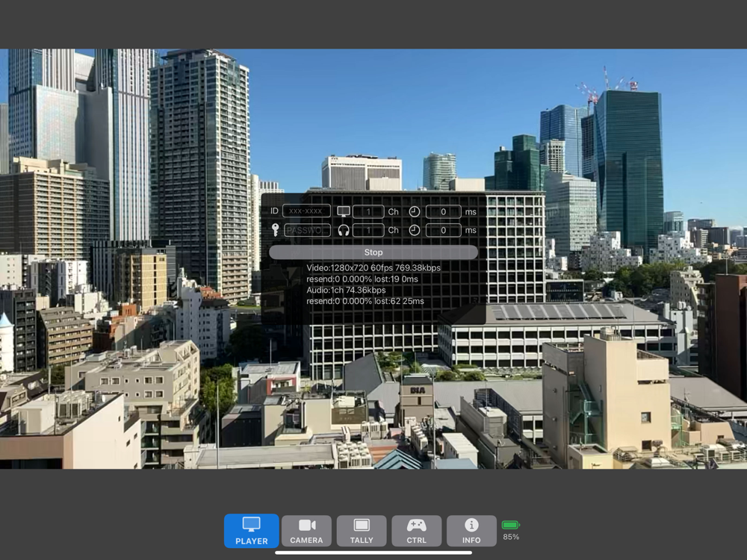The width and height of the screenshot is (747, 560).
Task: Click the key password icon
Action: pos(276,230)
